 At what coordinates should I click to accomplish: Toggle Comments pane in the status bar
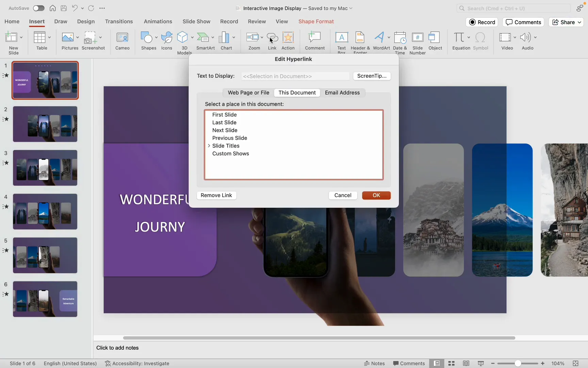pyautogui.click(x=409, y=364)
